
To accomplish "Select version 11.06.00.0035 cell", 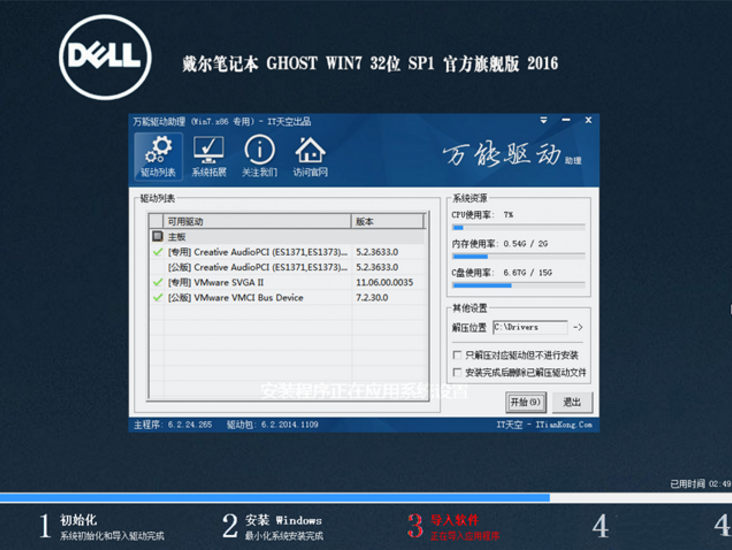I will pos(384,282).
